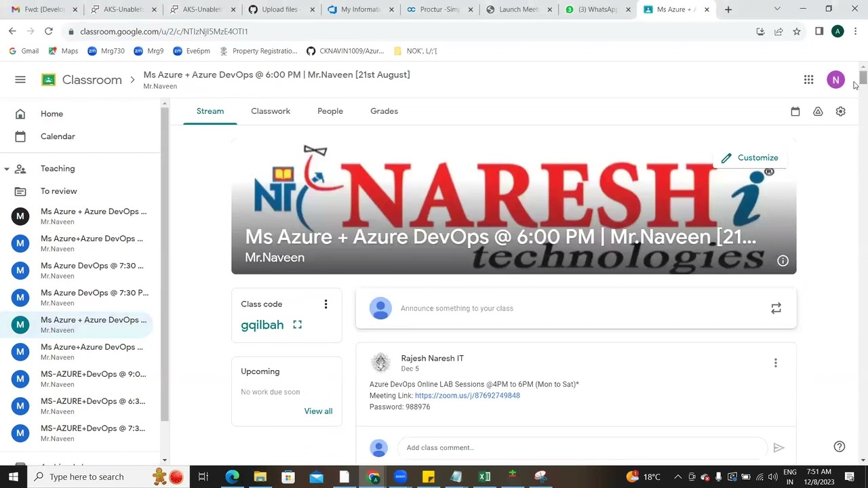The height and width of the screenshot is (488, 868).
Task: Open the Maps bookmark
Action: 63,51
